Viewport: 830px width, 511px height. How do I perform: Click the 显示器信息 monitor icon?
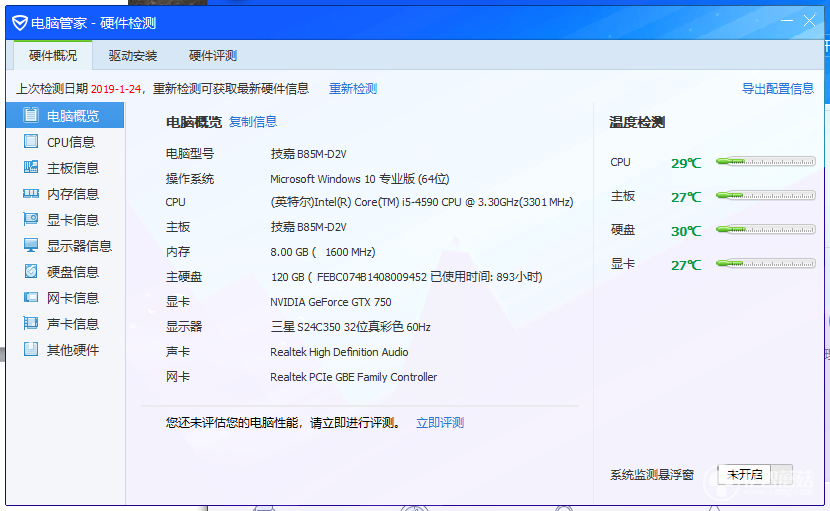click(x=31, y=245)
